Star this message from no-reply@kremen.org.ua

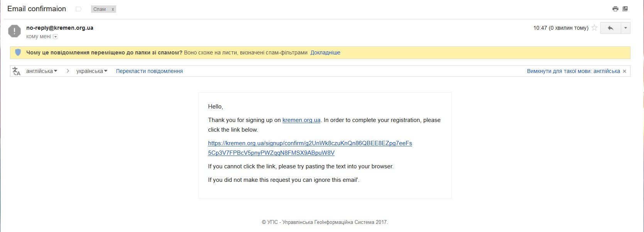(x=594, y=28)
